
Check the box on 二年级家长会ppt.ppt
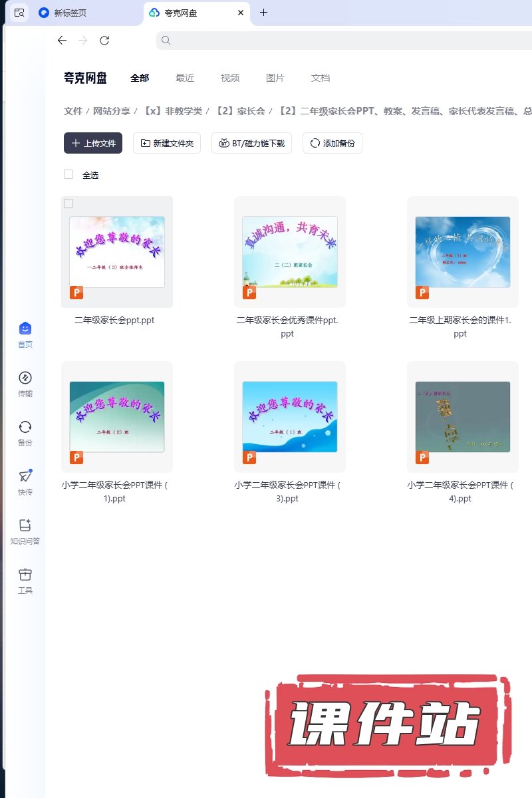coord(68,203)
